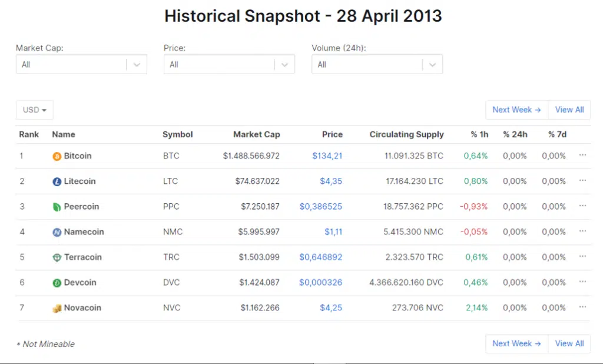Sort by the % 7d column header
Screen dimensions: 603x364
point(557,134)
